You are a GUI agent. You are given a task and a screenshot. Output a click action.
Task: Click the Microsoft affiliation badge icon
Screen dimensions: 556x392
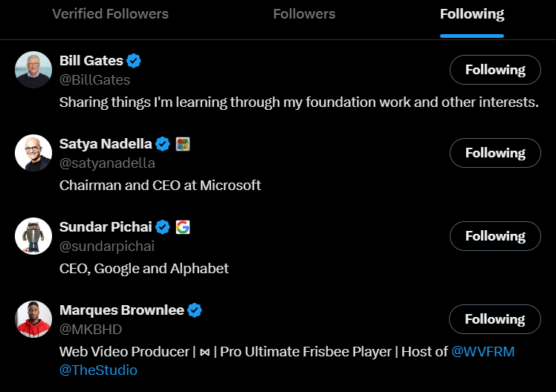pyautogui.click(x=183, y=144)
